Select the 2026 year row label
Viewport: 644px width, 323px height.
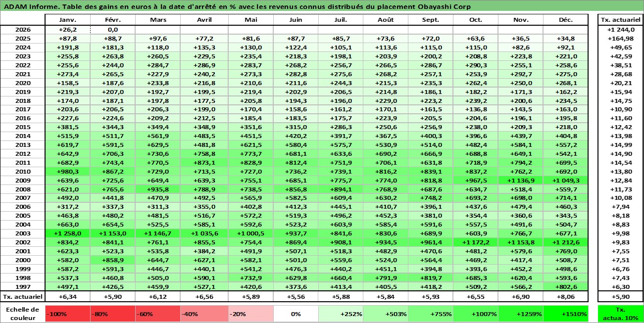point(23,30)
